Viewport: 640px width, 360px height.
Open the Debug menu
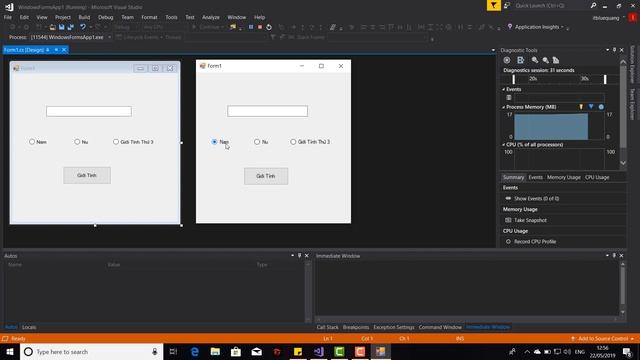coord(106,17)
